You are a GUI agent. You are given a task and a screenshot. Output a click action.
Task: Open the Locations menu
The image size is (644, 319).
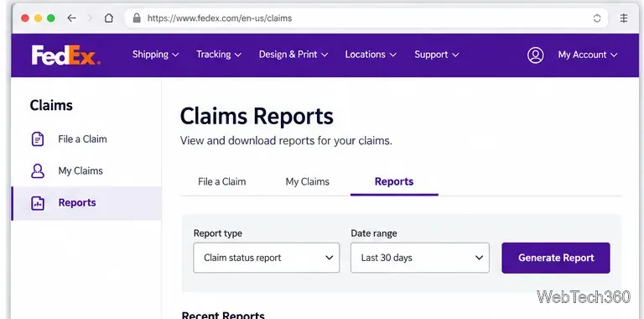[371, 55]
